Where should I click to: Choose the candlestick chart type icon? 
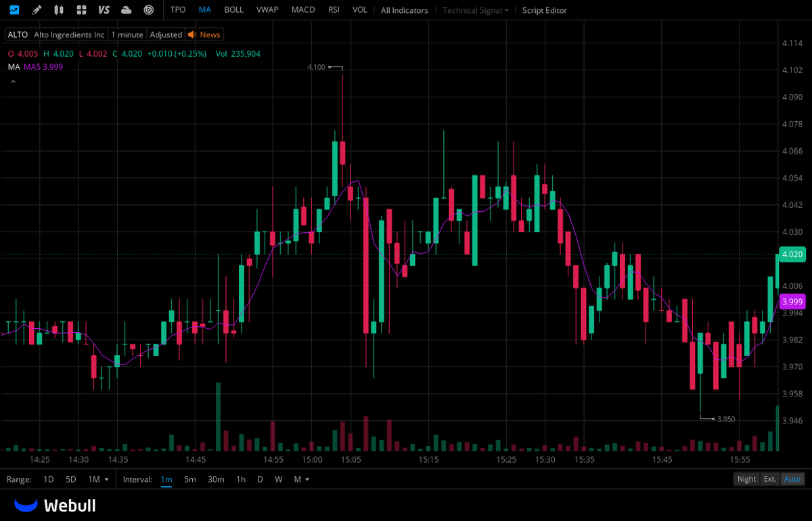59,10
